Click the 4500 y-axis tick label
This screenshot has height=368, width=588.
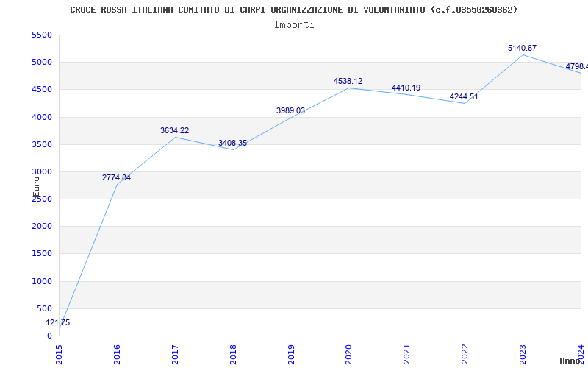(x=42, y=90)
